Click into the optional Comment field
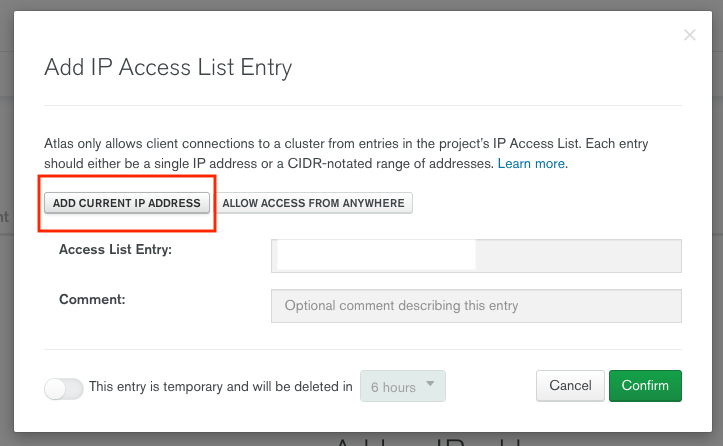 coord(476,306)
